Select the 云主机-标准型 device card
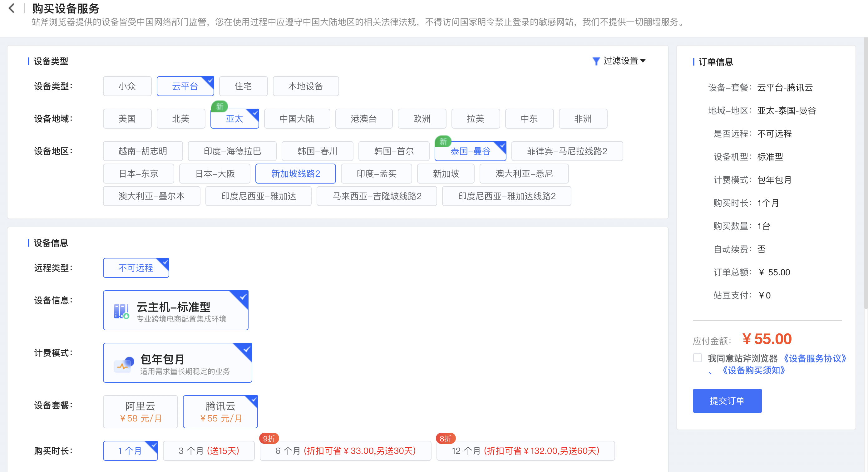This screenshot has height=472, width=868. [x=175, y=310]
